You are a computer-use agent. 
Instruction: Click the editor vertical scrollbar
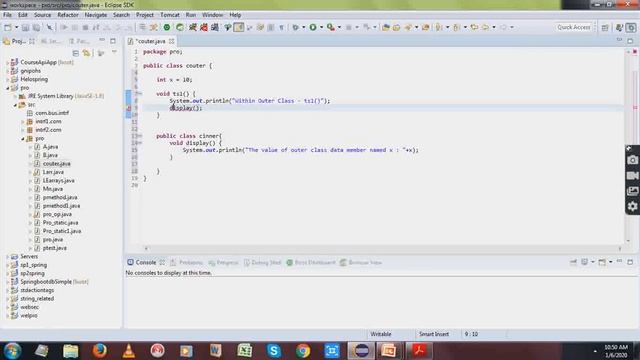coord(628,147)
